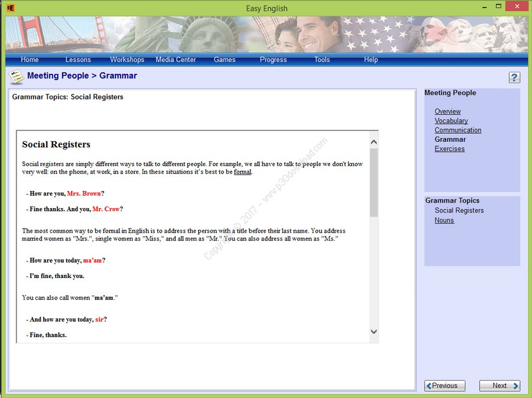Open the Games menu
The height and width of the screenshot is (398, 532).
click(x=225, y=60)
